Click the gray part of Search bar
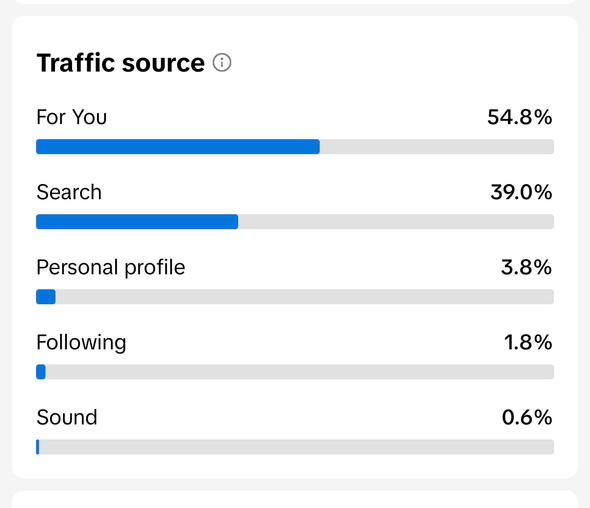 coord(396,222)
